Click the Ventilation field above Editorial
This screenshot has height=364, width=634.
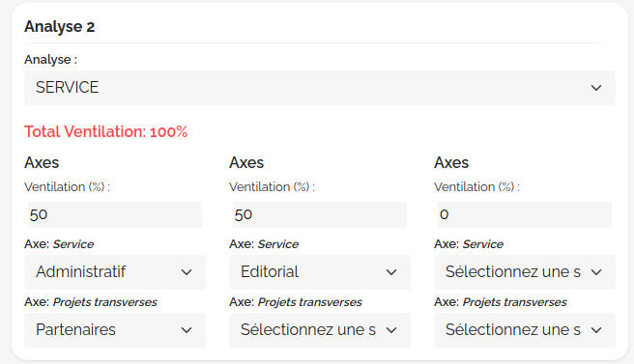tap(320, 214)
